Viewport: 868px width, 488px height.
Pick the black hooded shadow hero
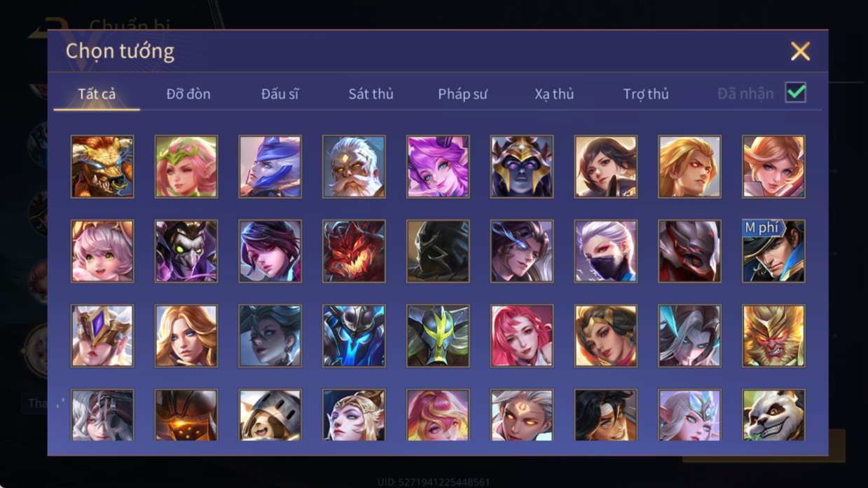point(438,251)
